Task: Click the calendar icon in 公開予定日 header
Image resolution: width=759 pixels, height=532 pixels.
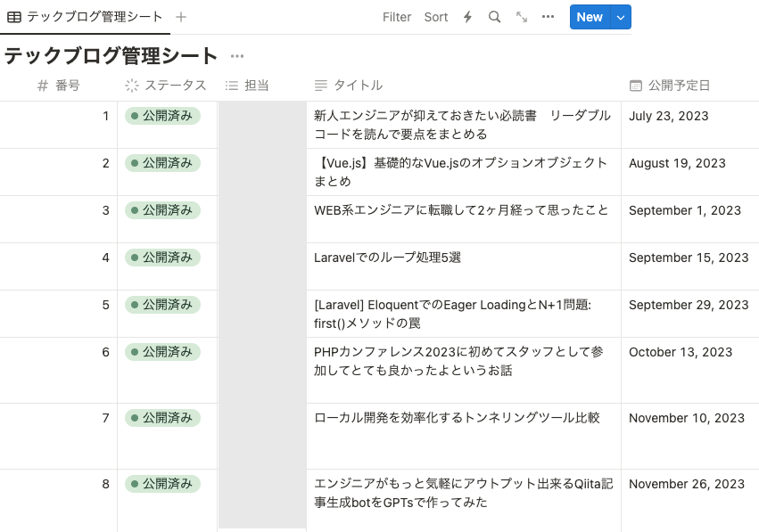Action: (x=635, y=86)
